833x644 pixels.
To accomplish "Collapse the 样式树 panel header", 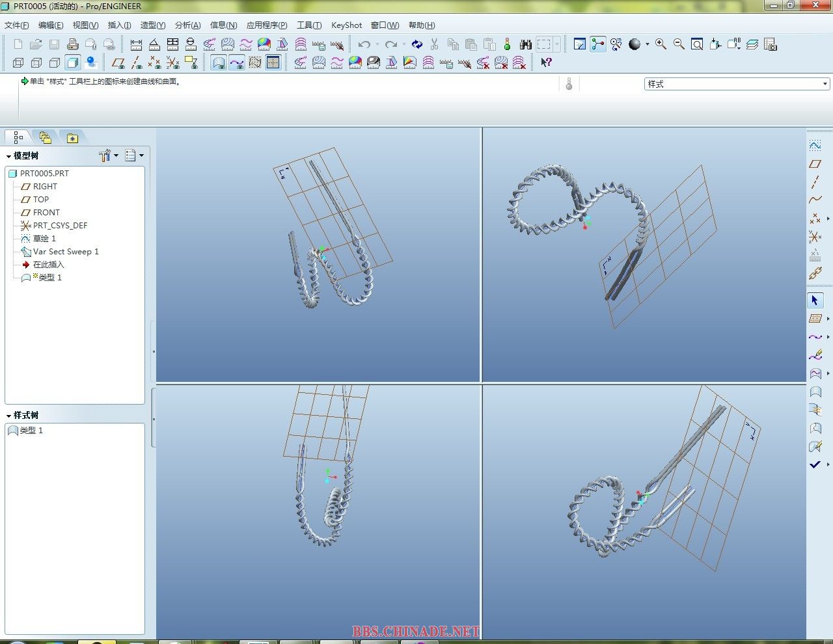I will (x=9, y=416).
